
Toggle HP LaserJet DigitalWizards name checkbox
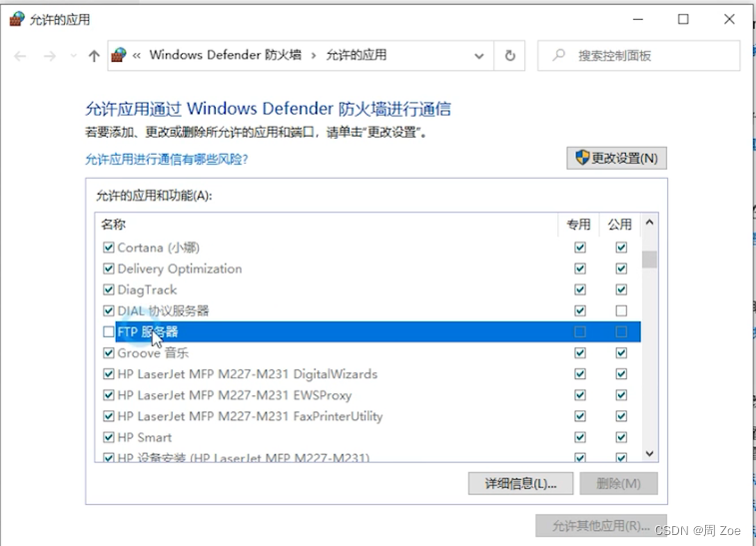pyautogui.click(x=109, y=374)
